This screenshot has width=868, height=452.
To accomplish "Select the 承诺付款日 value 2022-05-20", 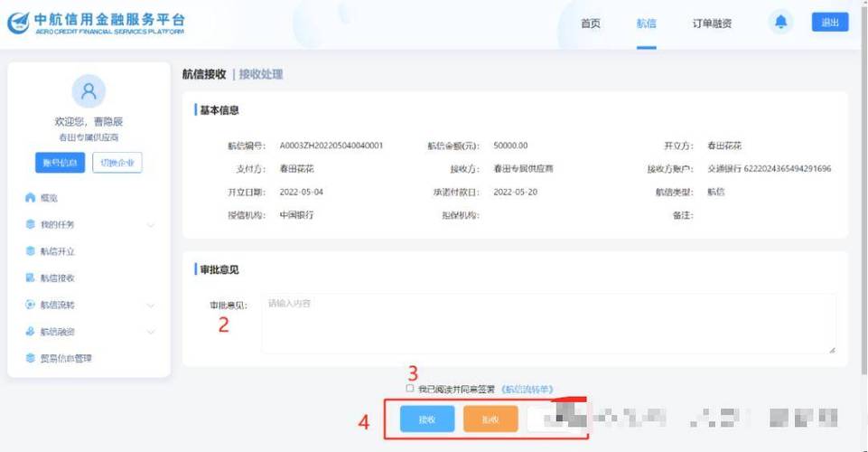I will (x=516, y=193).
